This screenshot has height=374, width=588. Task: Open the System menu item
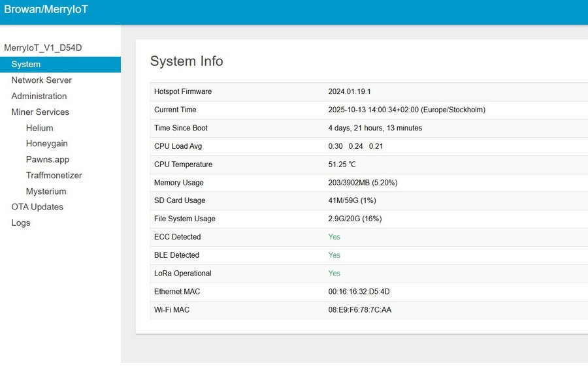click(26, 64)
